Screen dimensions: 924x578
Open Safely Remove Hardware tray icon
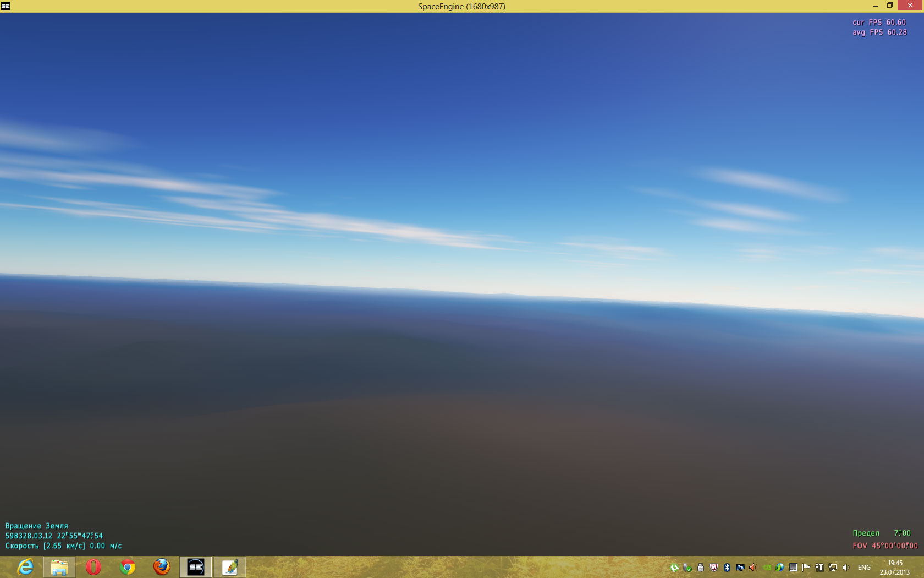(687, 568)
